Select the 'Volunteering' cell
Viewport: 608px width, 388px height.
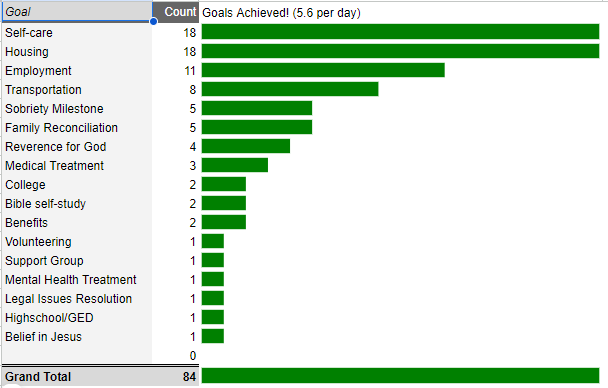[77, 241]
